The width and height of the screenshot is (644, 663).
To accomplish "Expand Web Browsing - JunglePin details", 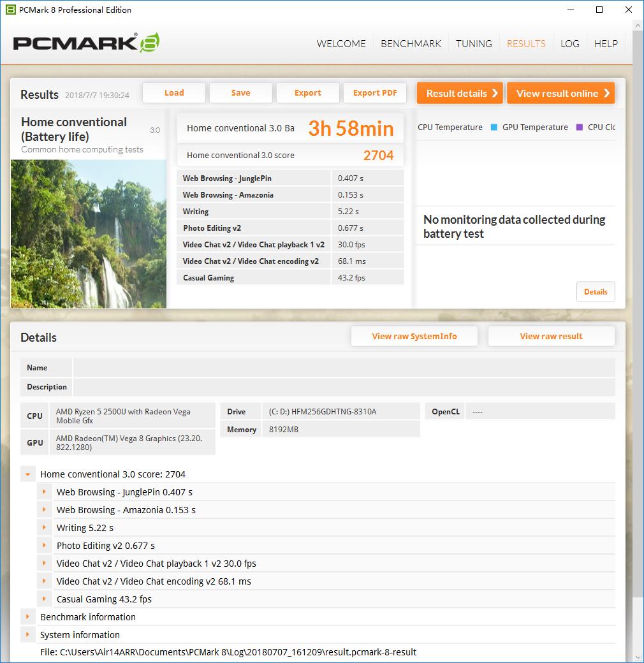I will [x=45, y=492].
